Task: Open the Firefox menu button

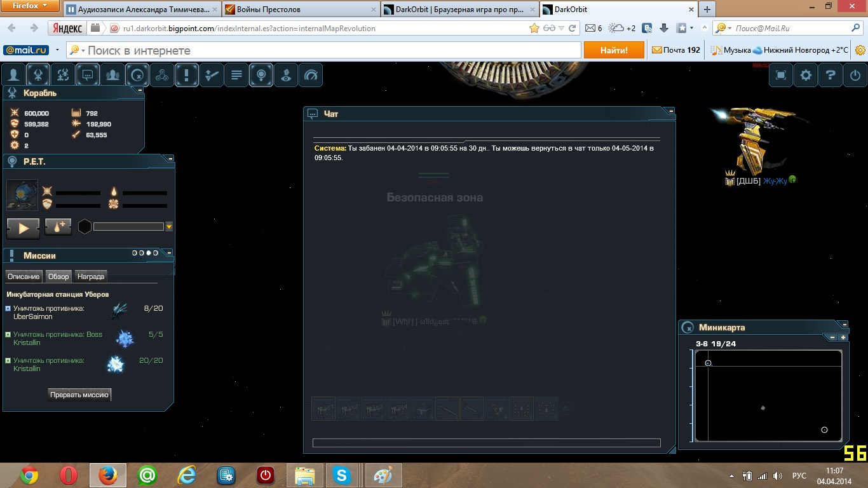Action: point(30,6)
